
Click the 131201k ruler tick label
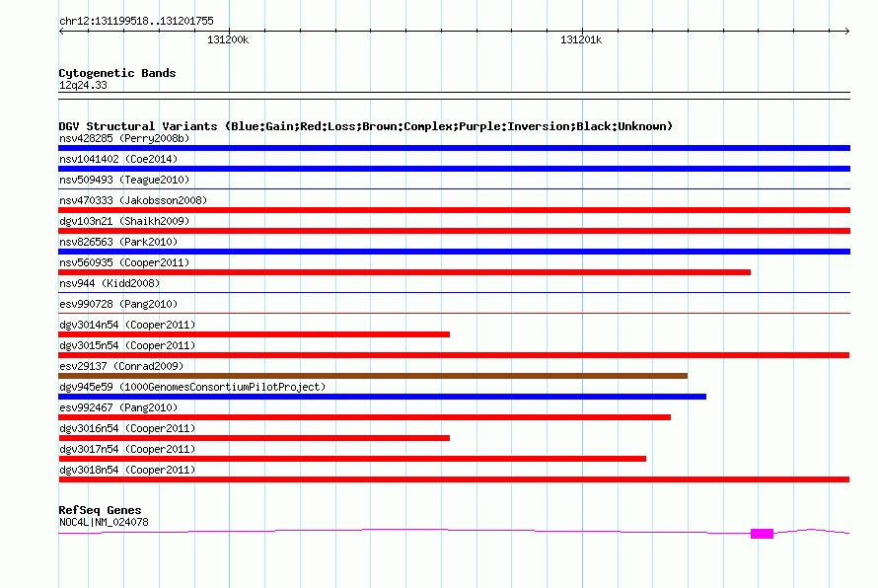point(581,39)
